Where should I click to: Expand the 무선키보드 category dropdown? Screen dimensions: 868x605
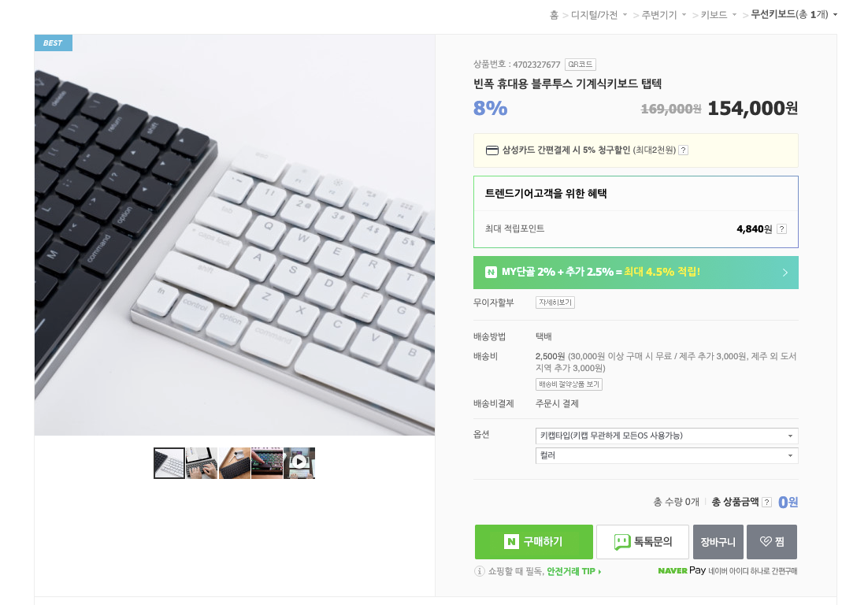[x=835, y=15]
